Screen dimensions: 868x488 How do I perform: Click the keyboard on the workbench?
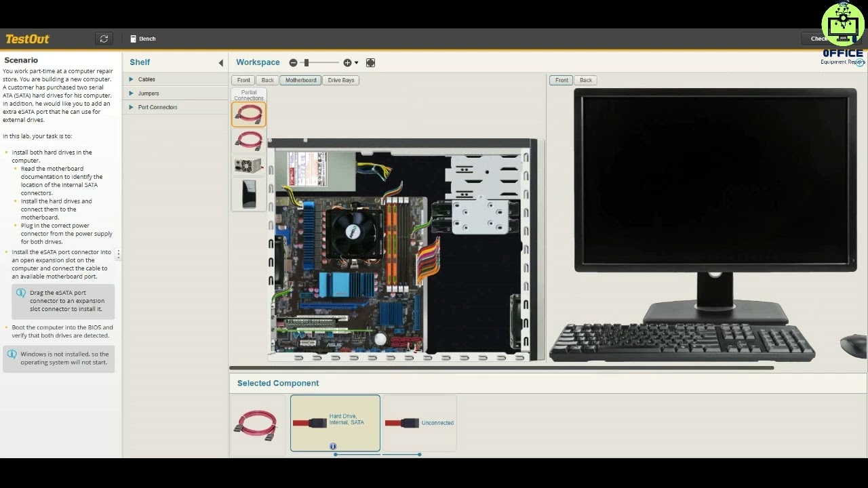point(682,342)
